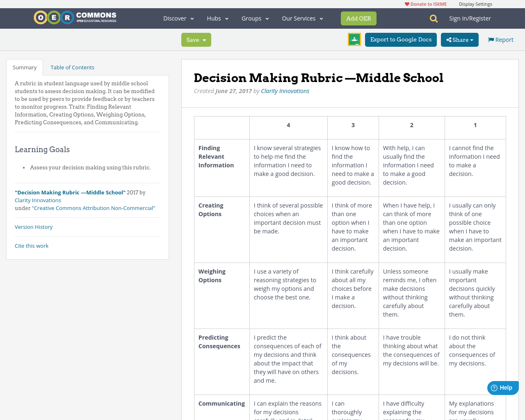Expand the Discover dropdown menu
The image size is (525, 420).
click(x=178, y=18)
